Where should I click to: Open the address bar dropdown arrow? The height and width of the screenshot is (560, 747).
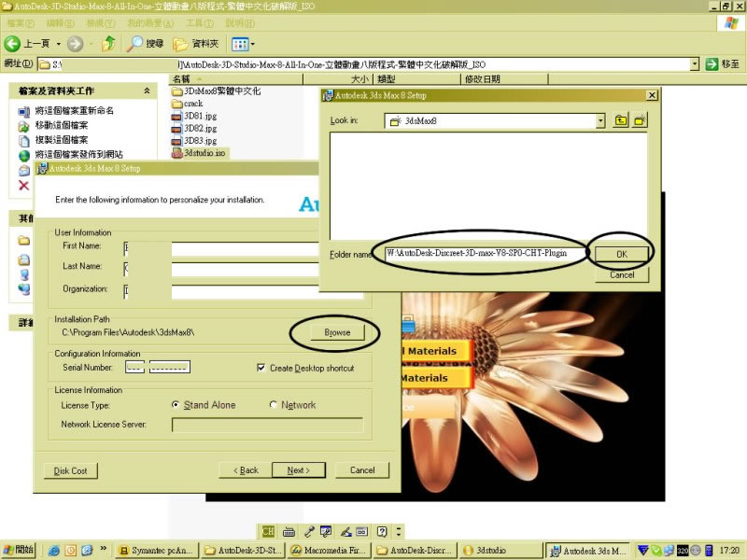[x=695, y=63]
